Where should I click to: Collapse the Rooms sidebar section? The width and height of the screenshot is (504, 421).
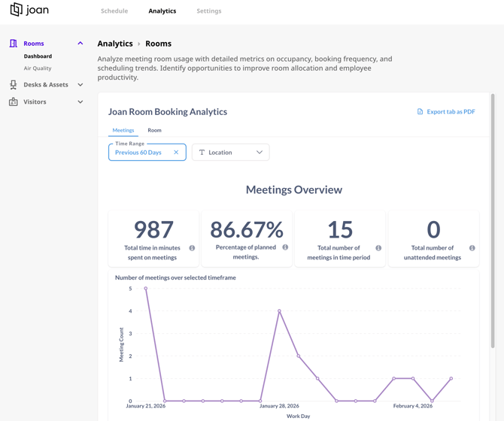(x=80, y=44)
